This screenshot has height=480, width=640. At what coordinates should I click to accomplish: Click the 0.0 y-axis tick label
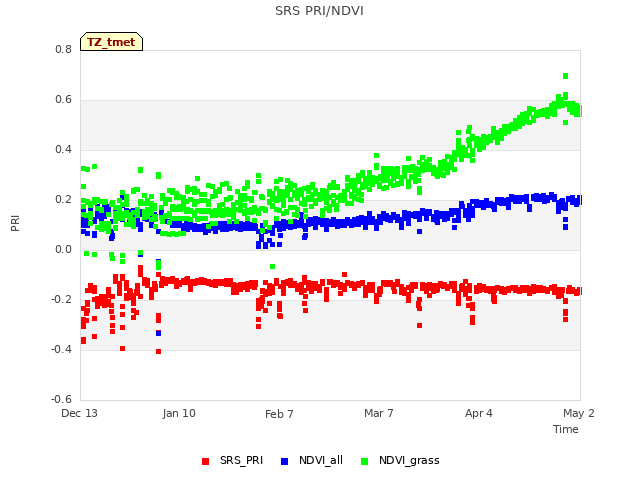(x=63, y=249)
